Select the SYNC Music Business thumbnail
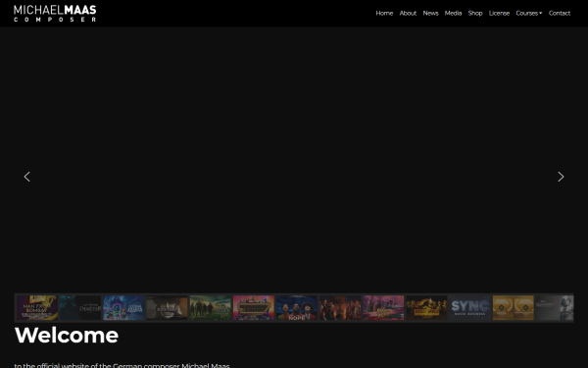Image resolution: width=588 pixels, height=368 pixels. 470,308
